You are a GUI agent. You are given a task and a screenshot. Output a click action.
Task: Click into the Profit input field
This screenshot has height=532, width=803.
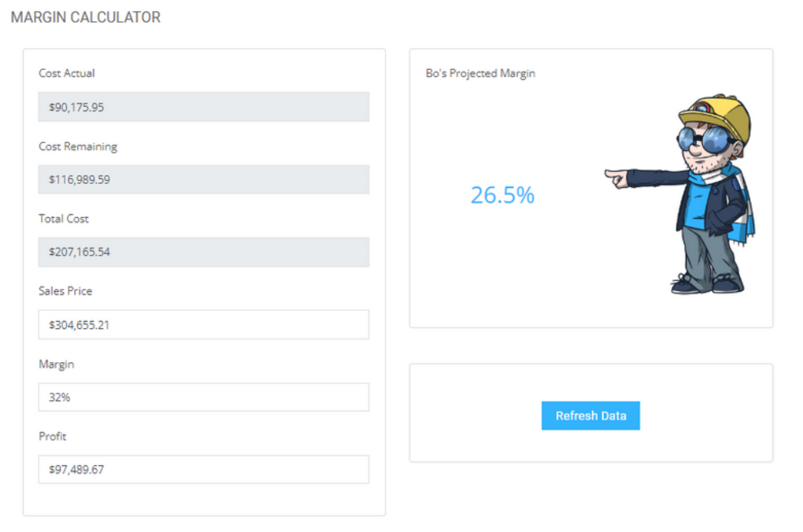point(203,470)
